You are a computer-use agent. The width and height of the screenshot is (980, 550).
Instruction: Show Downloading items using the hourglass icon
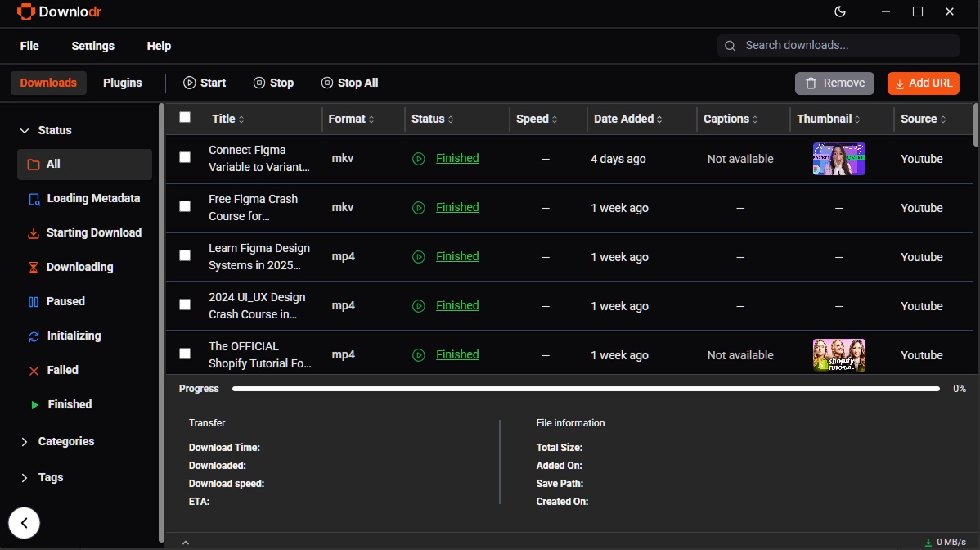click(33, 267)
